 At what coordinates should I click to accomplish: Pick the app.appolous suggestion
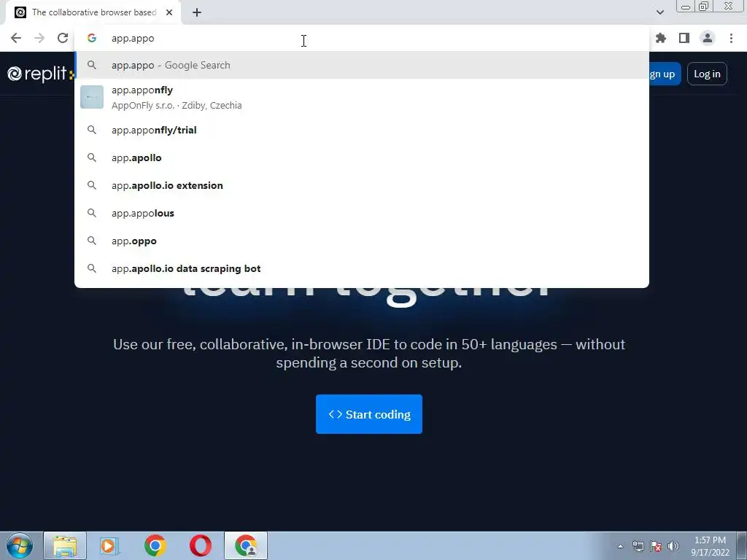click(362, 213)
